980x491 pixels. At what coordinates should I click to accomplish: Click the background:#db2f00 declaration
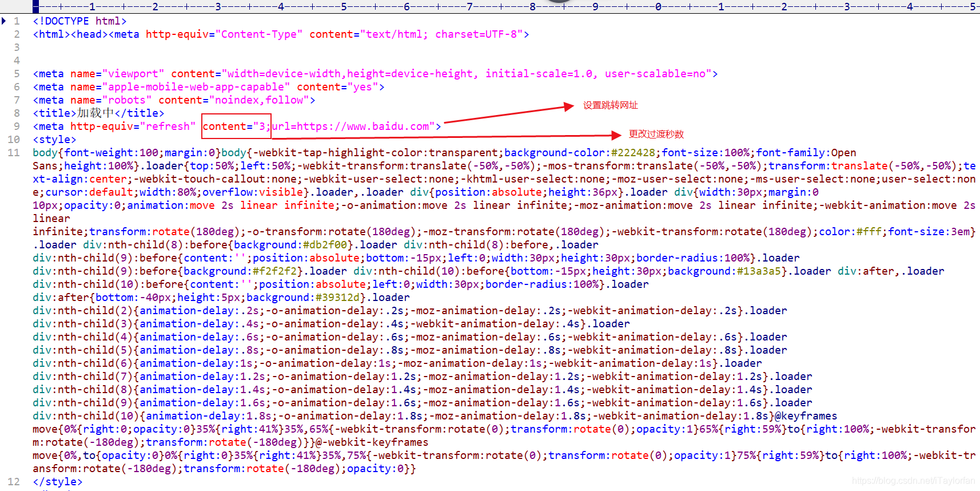point(290,245)
